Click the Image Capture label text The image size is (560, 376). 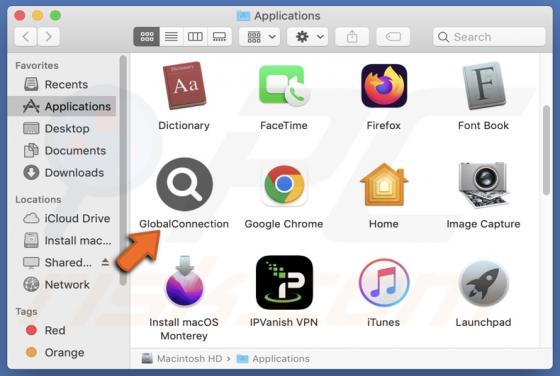pos(483,224)
